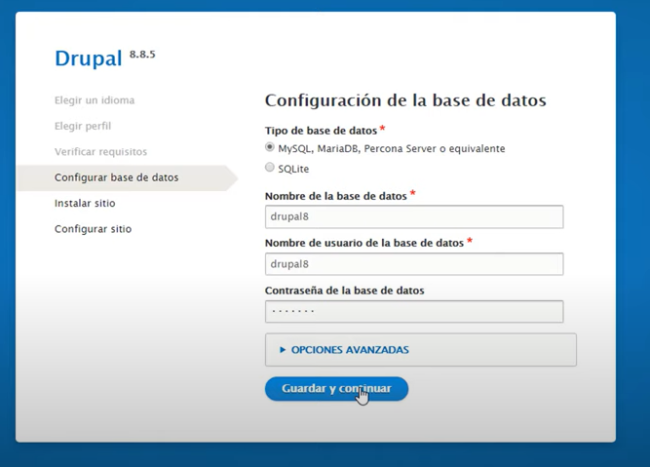This screenshot has width=650, height=467.
Task: Select the 'Elegir un idioma' step
Action: point(95,100)
